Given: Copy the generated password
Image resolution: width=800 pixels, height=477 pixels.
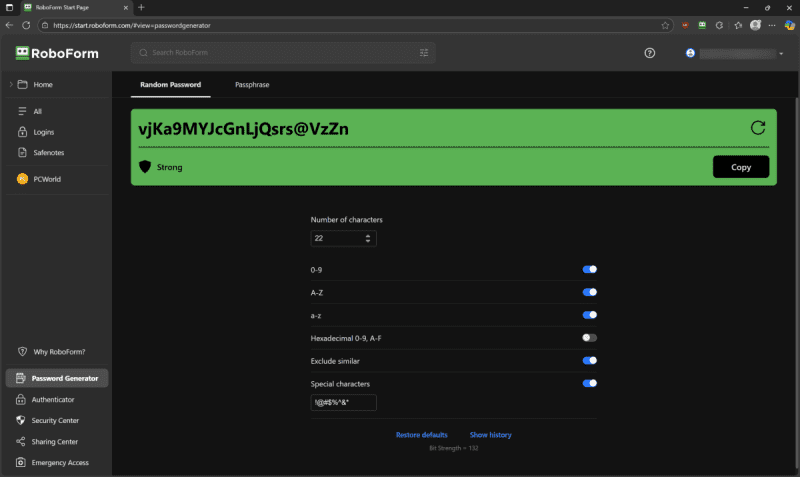Looking at the screenshot, I should (x=740, y=167).
